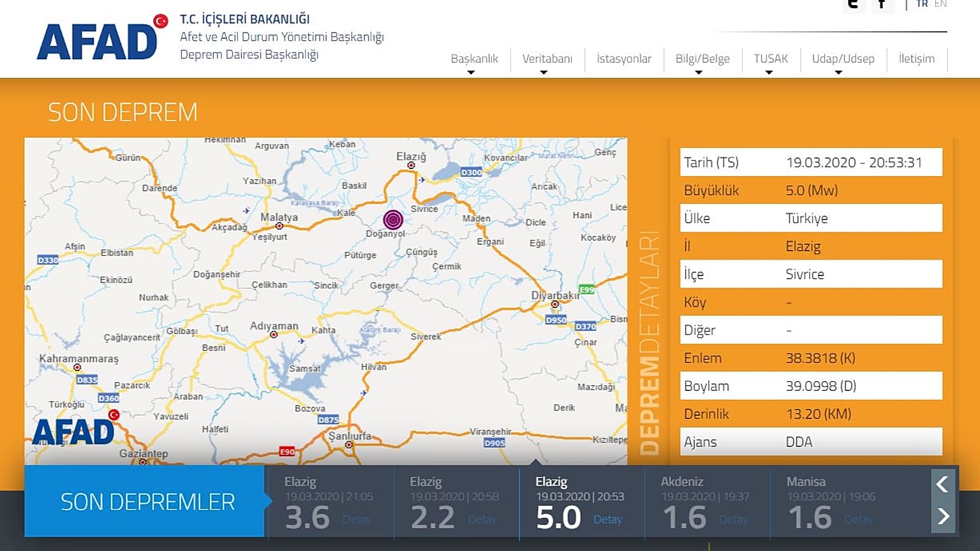This screenshot has width=980, height=551.
Task: Open the İletişim menu item
Action: point(916,59)
